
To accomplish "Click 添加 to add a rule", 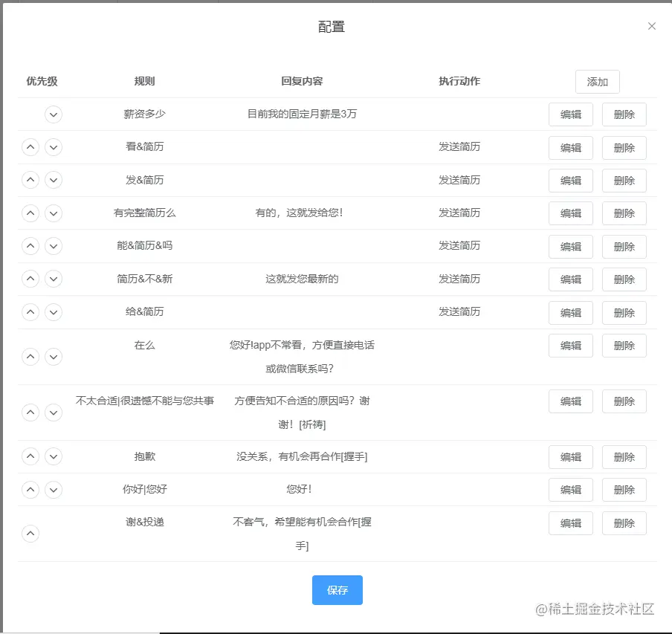I will [598, 82].
